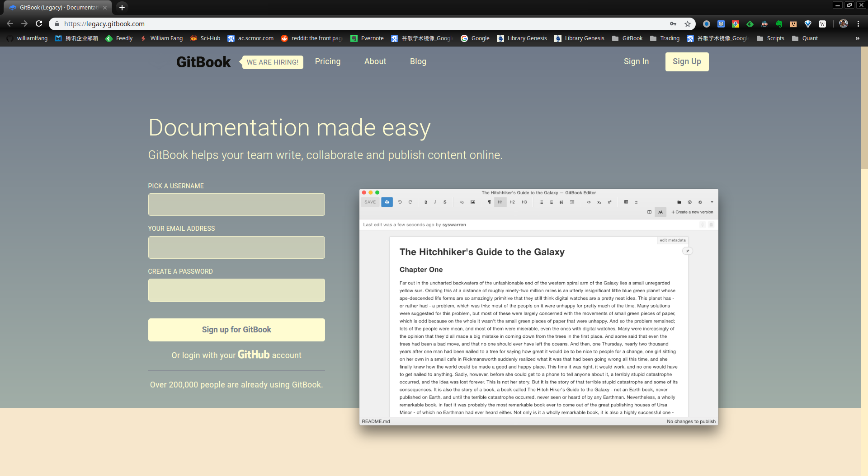868x476 pixels.
Task: Open saved passwords key icon in address bar
Action: tap(673, 24)
